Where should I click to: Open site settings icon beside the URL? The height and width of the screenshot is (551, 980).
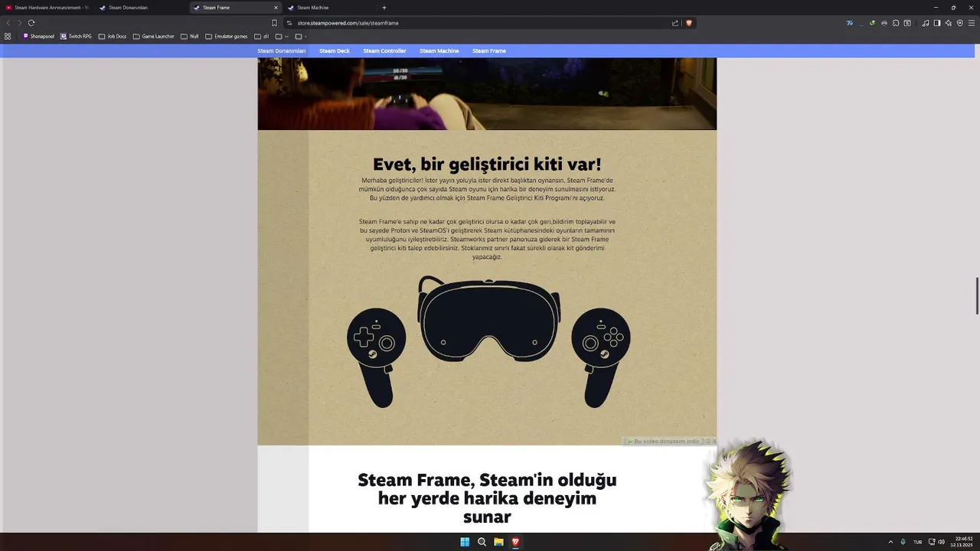[289, 23]
